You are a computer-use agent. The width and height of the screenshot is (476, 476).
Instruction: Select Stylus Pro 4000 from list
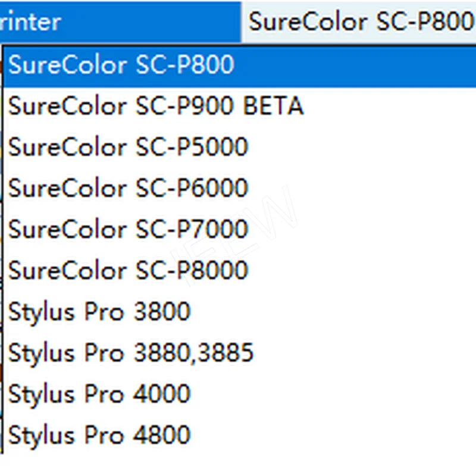[99, 394]
